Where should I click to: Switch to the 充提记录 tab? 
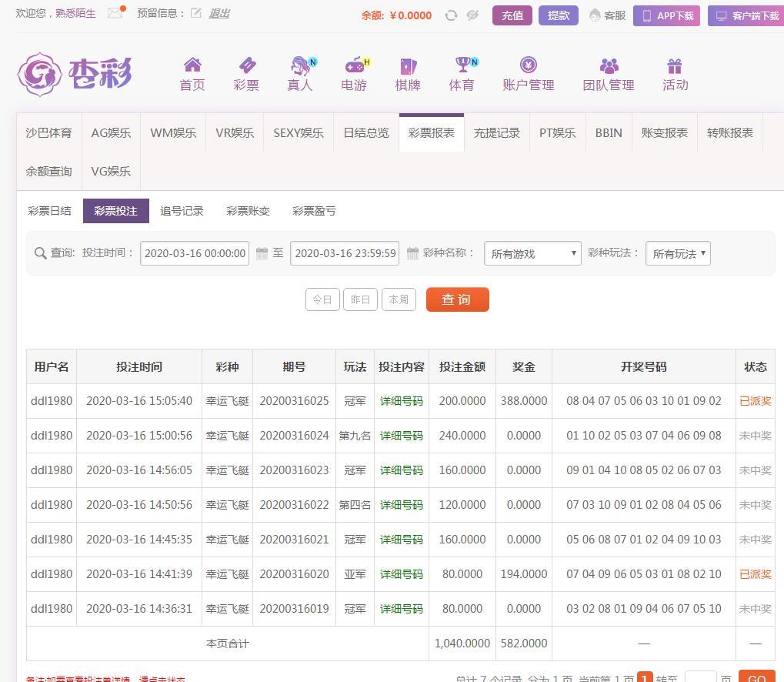(x=496, y=132)
